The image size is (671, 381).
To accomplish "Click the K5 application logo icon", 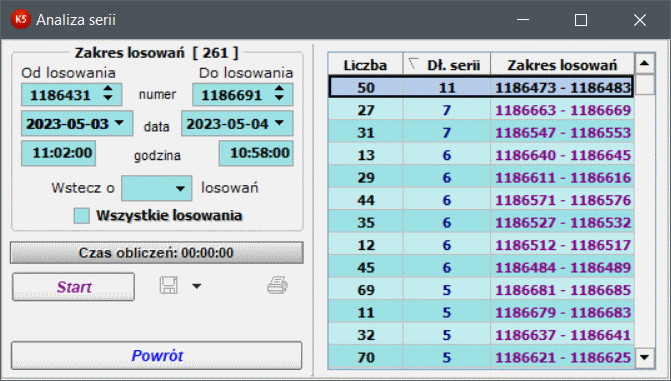I will 20,19.
